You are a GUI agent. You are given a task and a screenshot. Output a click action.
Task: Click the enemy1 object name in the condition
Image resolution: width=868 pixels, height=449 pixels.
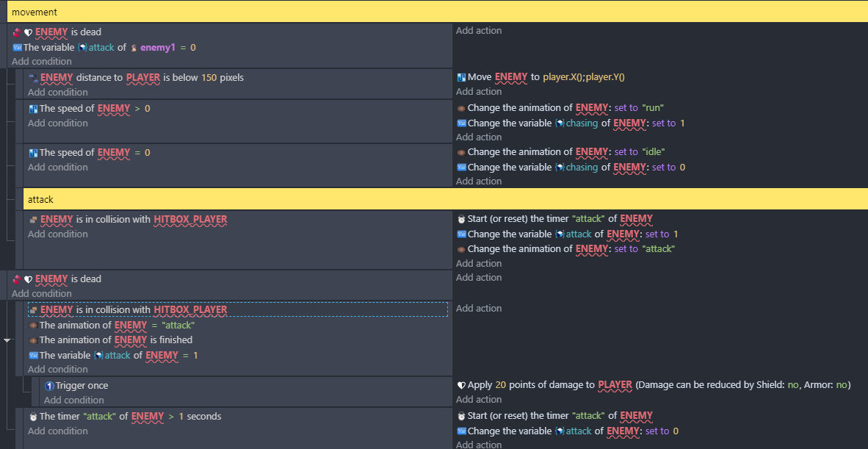158,48
